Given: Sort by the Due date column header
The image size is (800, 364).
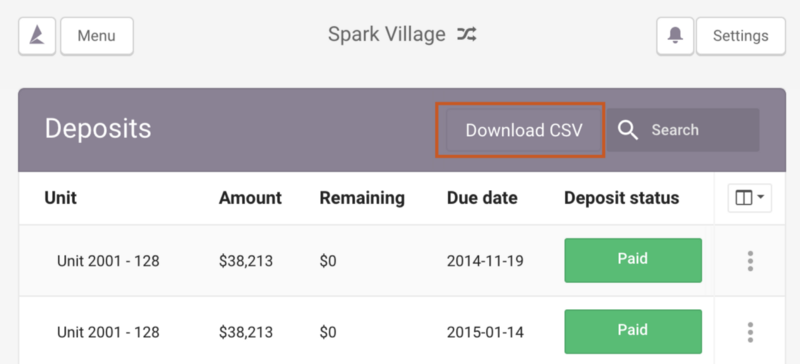Looking at the screenshot, I should click(x=482, y=198).
